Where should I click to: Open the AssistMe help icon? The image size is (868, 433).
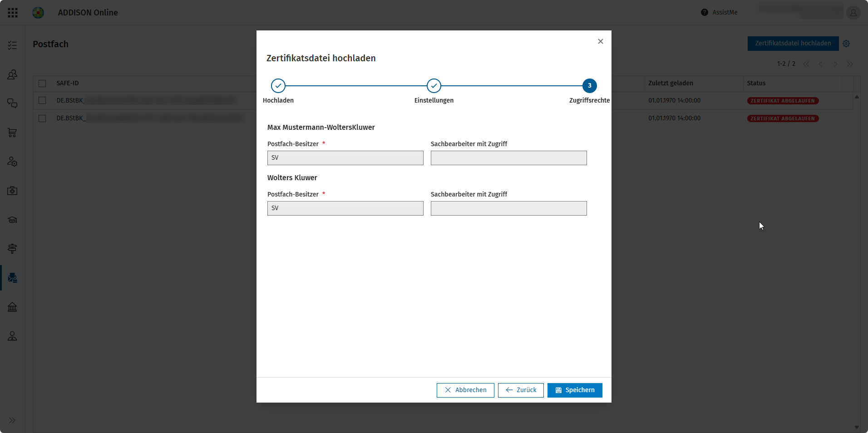(705, 13)
